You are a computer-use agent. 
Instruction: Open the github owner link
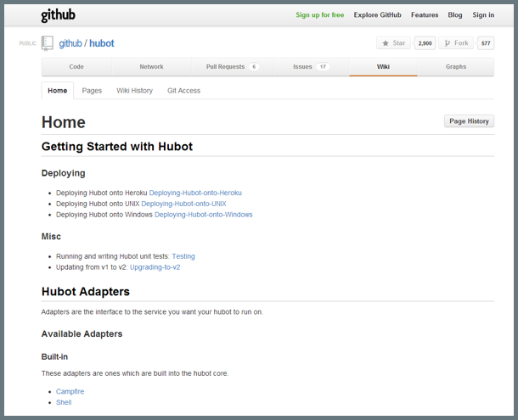(70, 43)
